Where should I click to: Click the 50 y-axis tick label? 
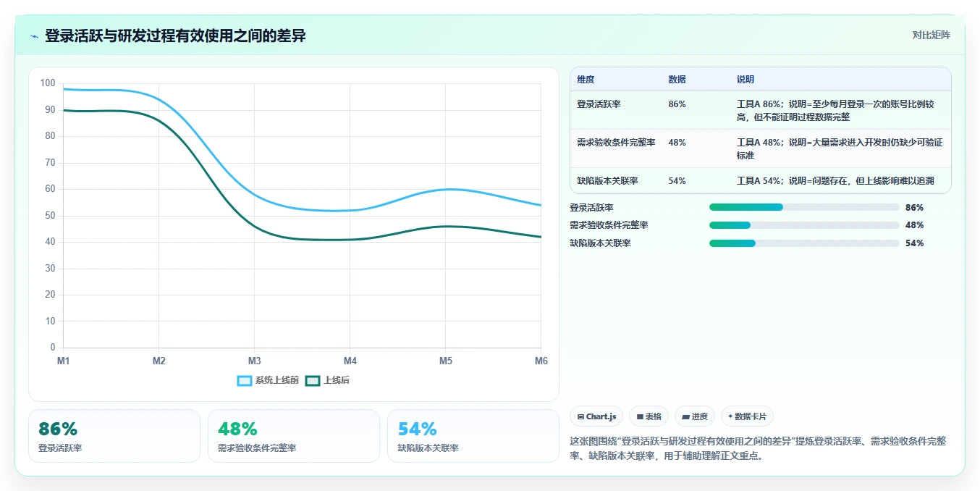(50, 216)
